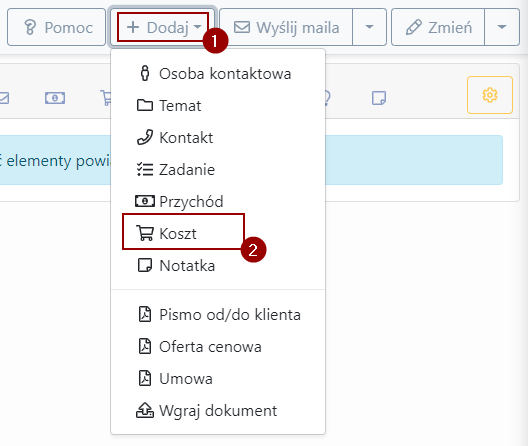Click the money bill icon in tab strip

[x=55, y=98]
